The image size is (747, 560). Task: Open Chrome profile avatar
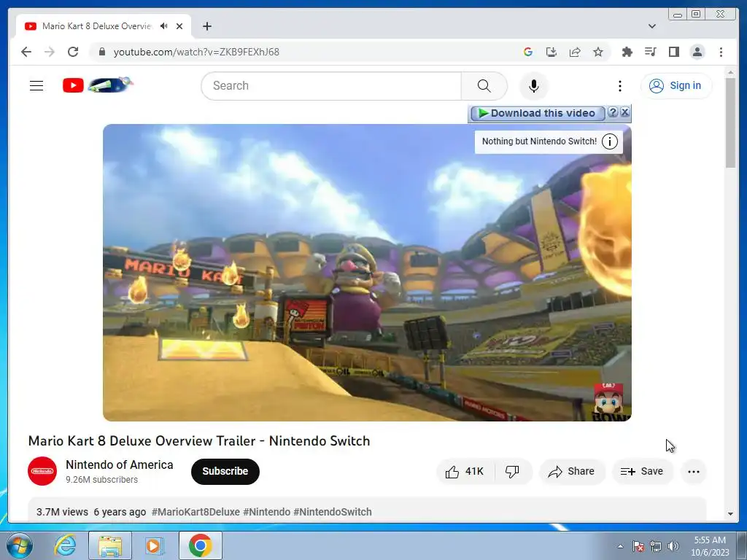coord(697,52)
